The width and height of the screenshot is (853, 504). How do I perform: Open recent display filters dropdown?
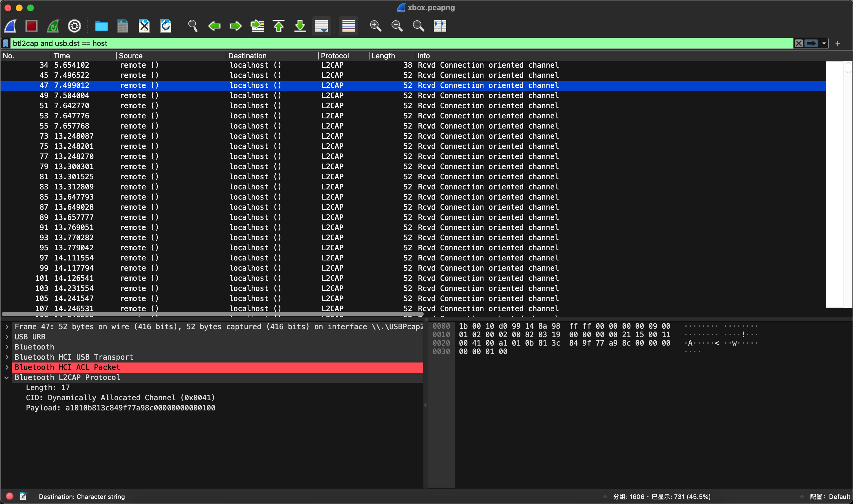[x=824, y=43]
